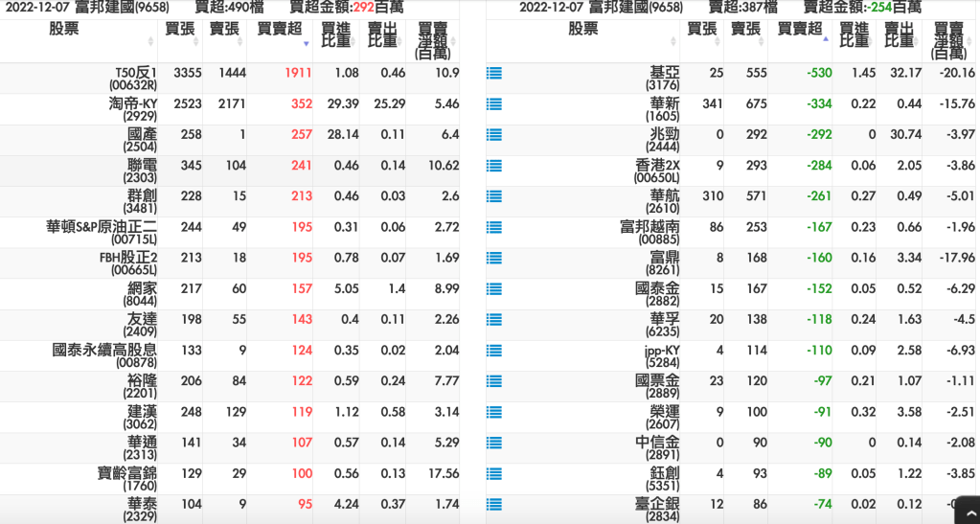Image resolution: width=980 pixels, height=524 pixels.
Task: Click the list icon in the 華航 (2610) row
Action: (x=493, y=196)
